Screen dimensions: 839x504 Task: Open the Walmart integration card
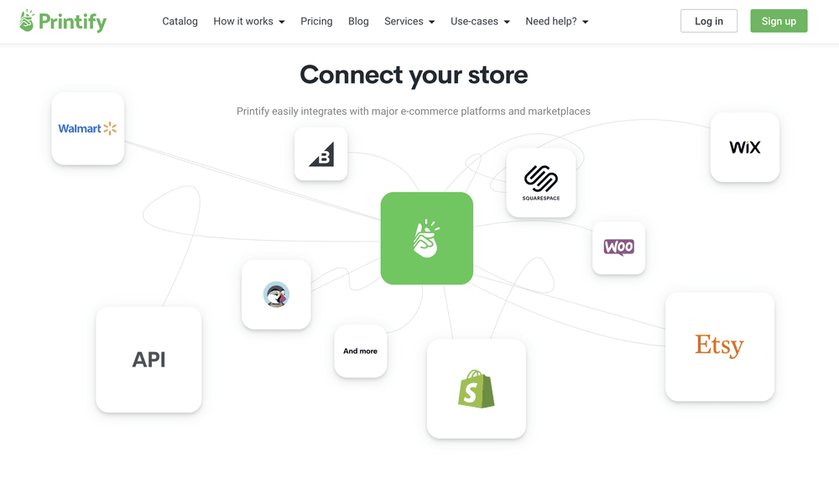(88, 128)
